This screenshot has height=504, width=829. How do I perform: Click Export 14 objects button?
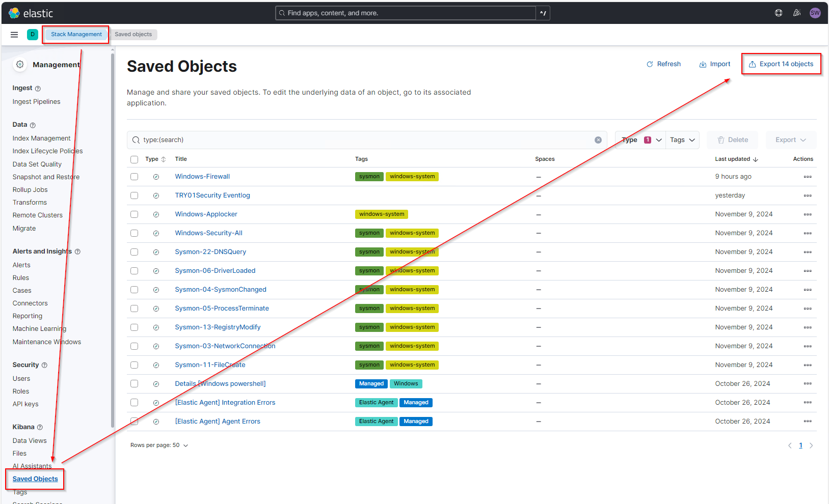coord(781,64)
